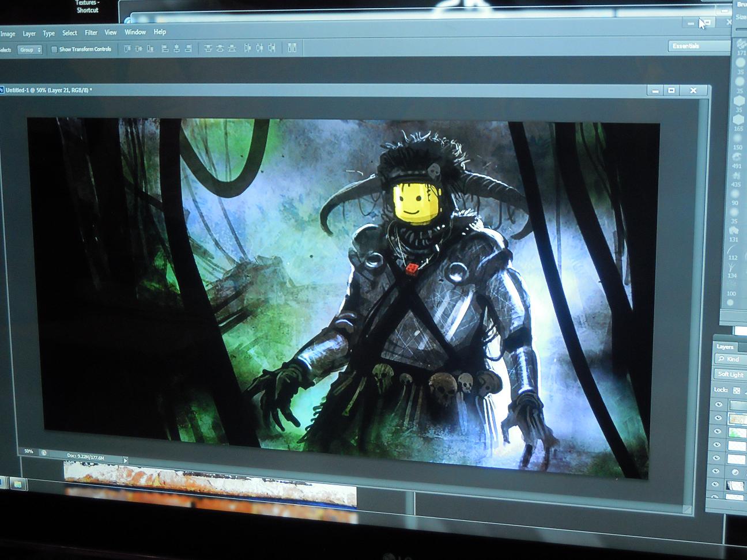
Task: Click the Auto-Align Layers icon
Action: click(292, 48)
